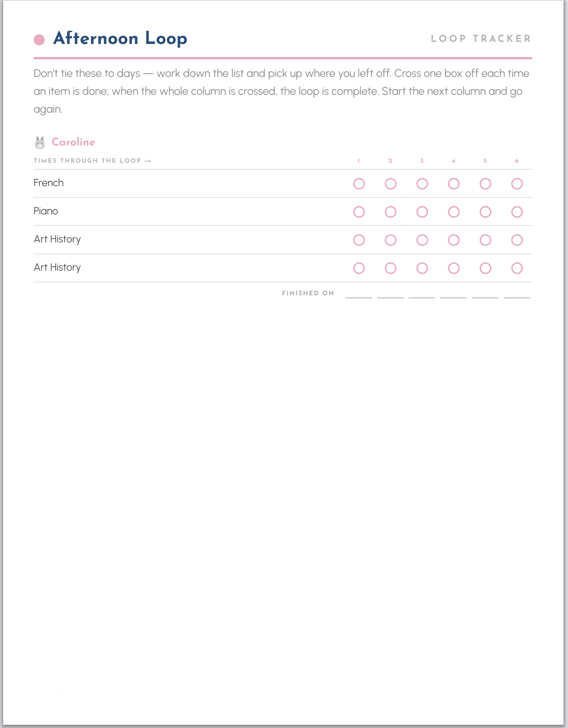Click the bunny icon beside Caroline

[40, 143]
